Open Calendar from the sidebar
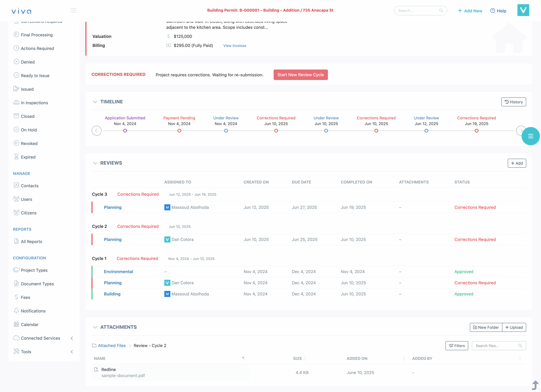541x392 pixels. 30,325
